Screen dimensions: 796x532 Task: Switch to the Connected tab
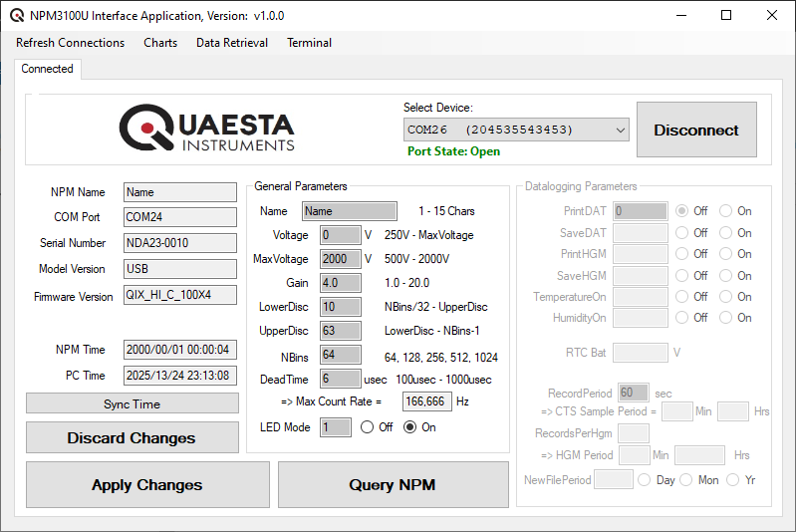pyautogui.click(x=47, y=69)
